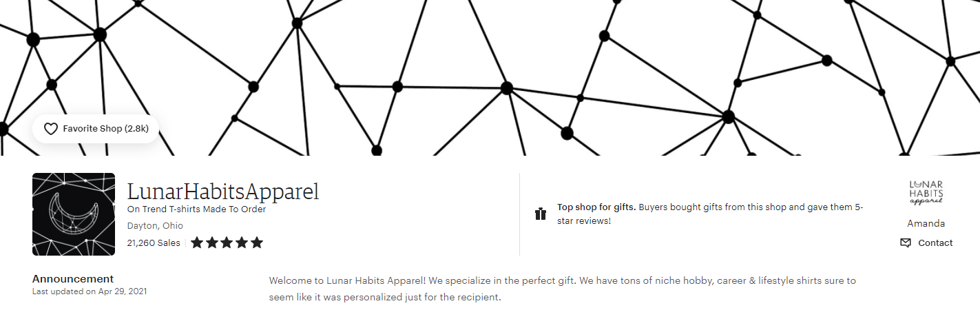The image size is (980, 319).
Task: Click the 'On Trend T-shirts Made To Order' tagline
Action: pyautogui.click(x=196, y=209)
